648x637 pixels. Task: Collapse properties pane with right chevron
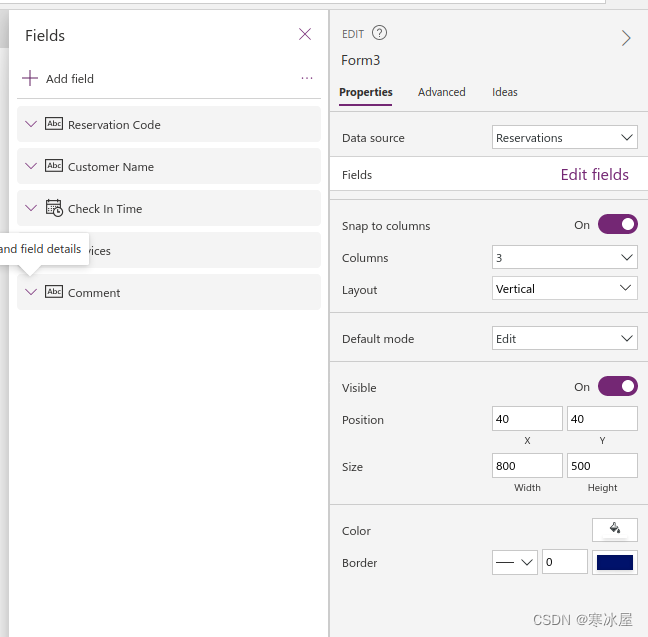pyautogui.click(x=626, y=38)
